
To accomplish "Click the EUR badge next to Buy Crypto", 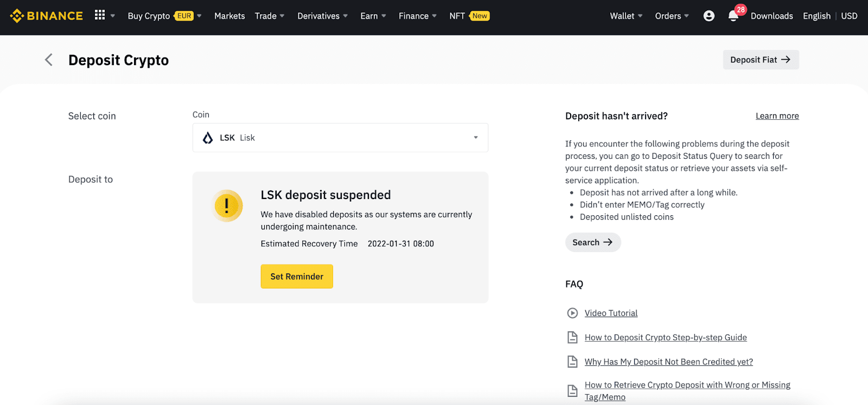I will click(184, 16).
